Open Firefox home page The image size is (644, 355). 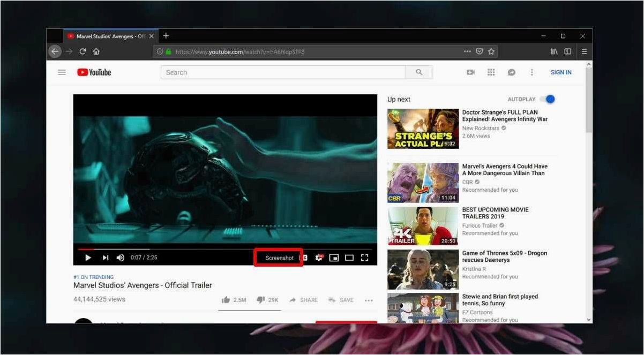click(96, 51)
